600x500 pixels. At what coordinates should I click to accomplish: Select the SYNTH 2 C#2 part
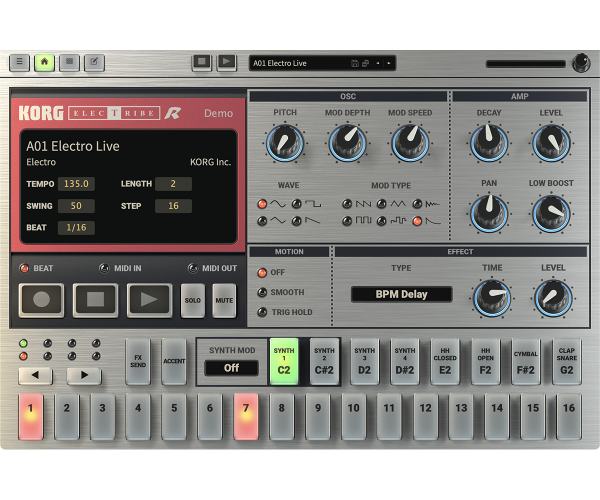tap(324, 361)
